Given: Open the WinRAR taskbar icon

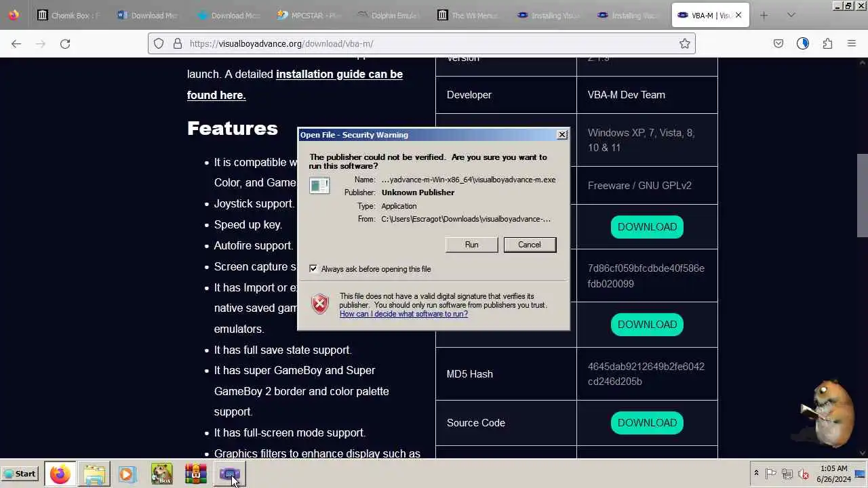Looking at the screenshot, I should [195, 474].
